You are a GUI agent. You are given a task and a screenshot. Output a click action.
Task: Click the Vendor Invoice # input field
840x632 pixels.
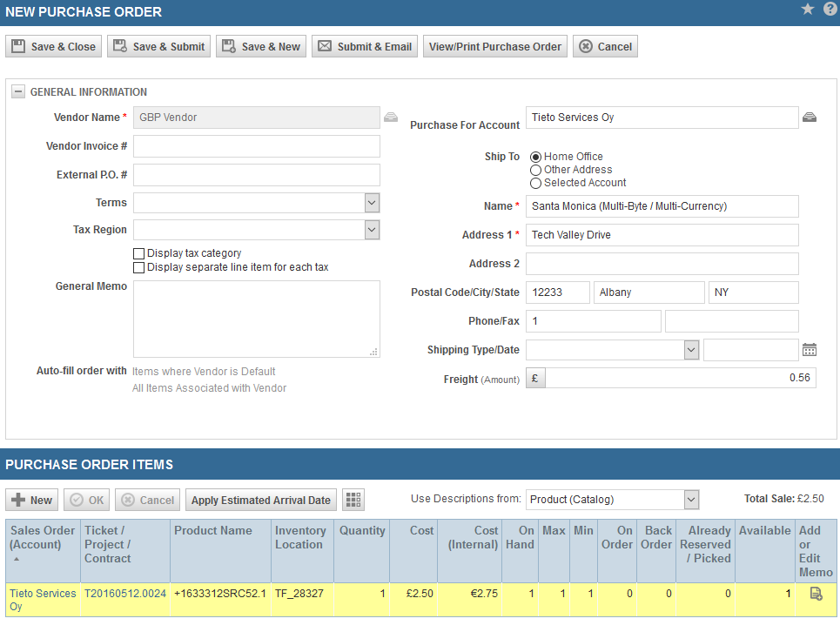[x=257, y=146]
